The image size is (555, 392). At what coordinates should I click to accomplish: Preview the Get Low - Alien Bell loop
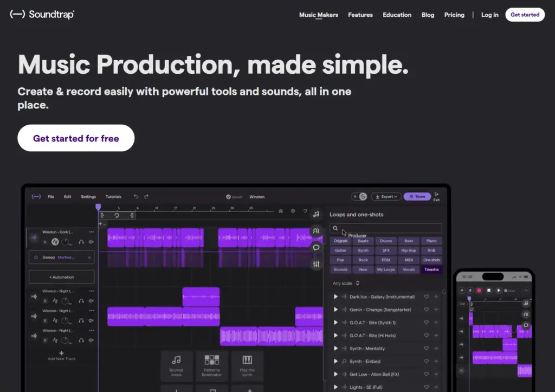pos(335,374)
